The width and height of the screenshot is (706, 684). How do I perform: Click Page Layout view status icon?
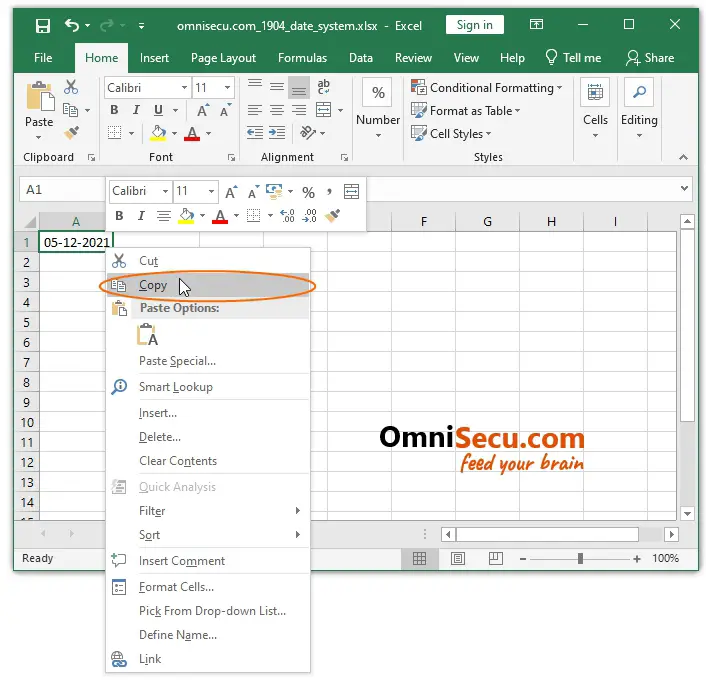[x=458, y=559]
